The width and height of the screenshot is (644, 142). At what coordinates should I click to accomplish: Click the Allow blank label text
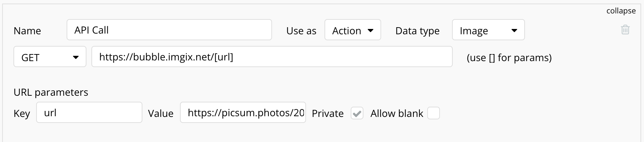tap(396, 113)
